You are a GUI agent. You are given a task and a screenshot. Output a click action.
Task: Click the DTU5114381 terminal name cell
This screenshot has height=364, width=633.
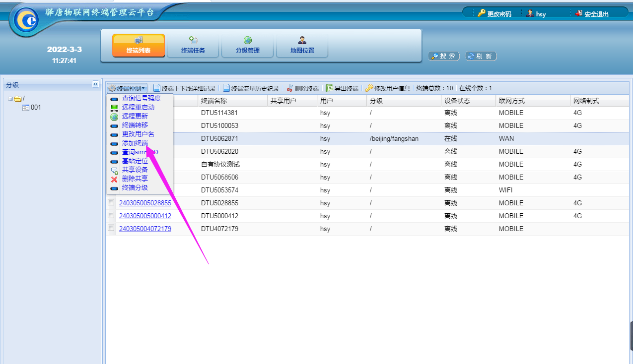[x=219, y=113]
